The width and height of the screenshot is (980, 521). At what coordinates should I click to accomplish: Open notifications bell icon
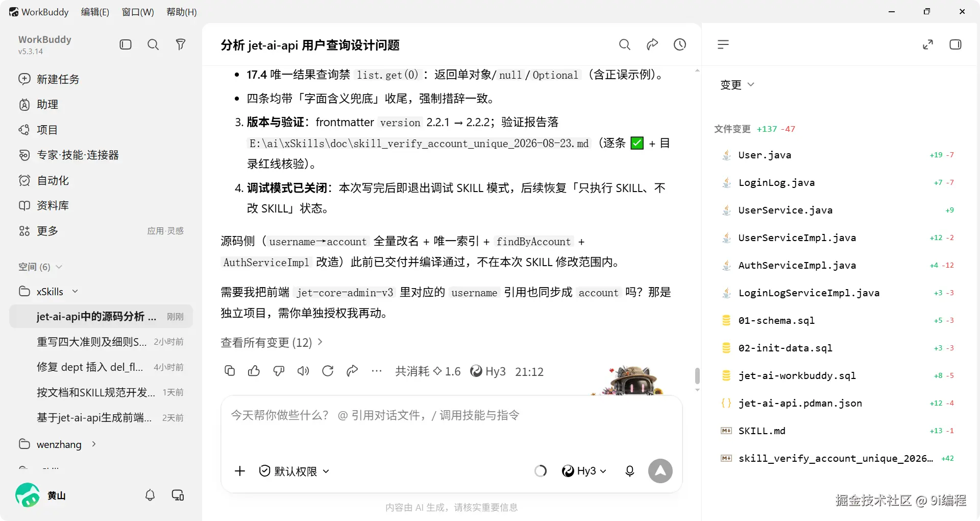[x=150, y=495]
